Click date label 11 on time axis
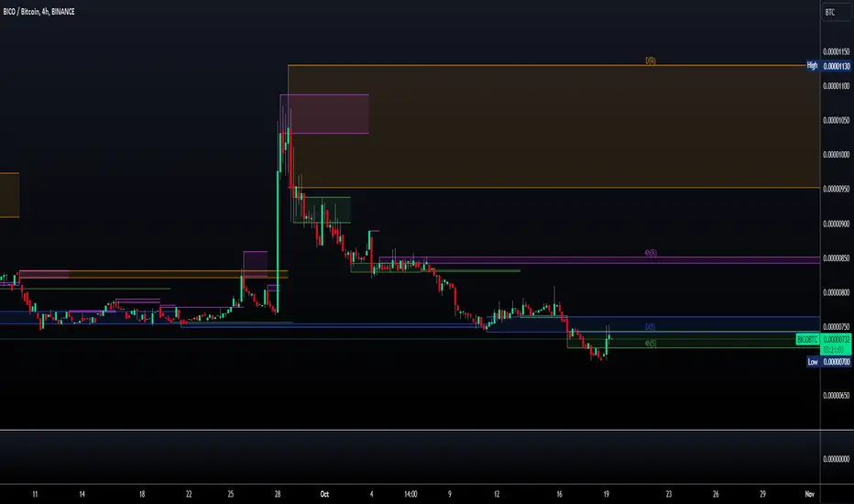 (x=35, y=494)
